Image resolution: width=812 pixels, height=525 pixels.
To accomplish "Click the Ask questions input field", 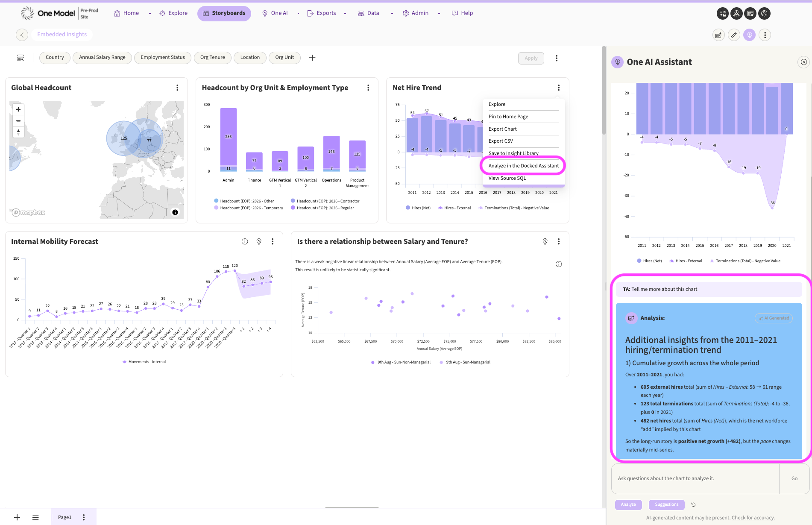I will click(695, 478).
